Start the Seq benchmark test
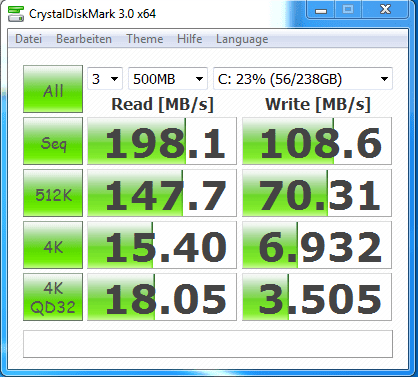This screenshot has height=377, width=418. pyautogui.click(x=53, y=141)
